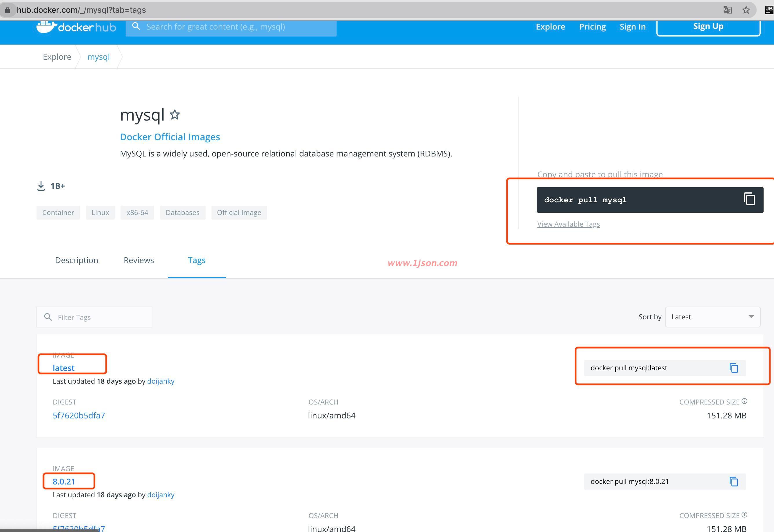Open digest 5f7620b5dfa7 for latest
Screen dimensions: 774x532
[x=79, y=415]
